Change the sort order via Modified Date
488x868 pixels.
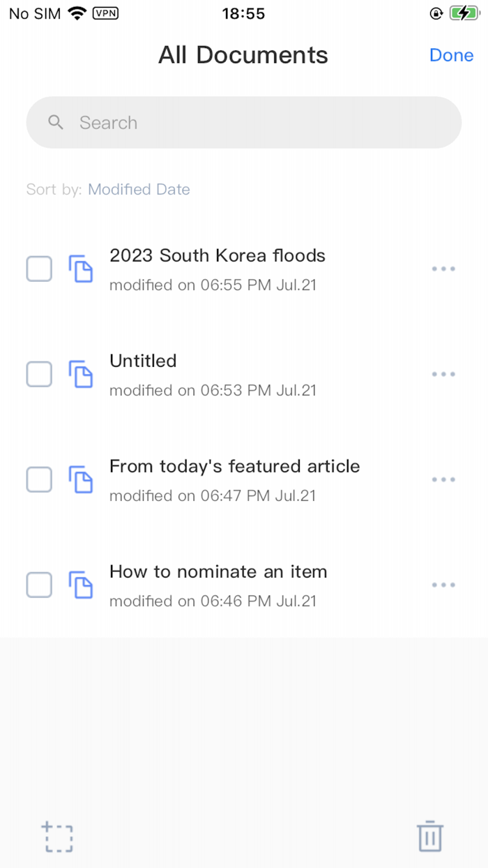(x=139, y=189)
